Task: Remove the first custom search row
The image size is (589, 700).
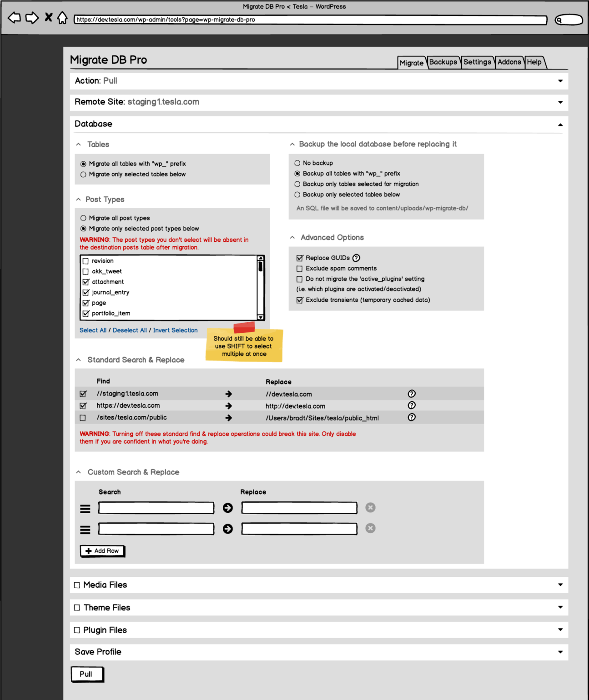Action: coord(371,507)
